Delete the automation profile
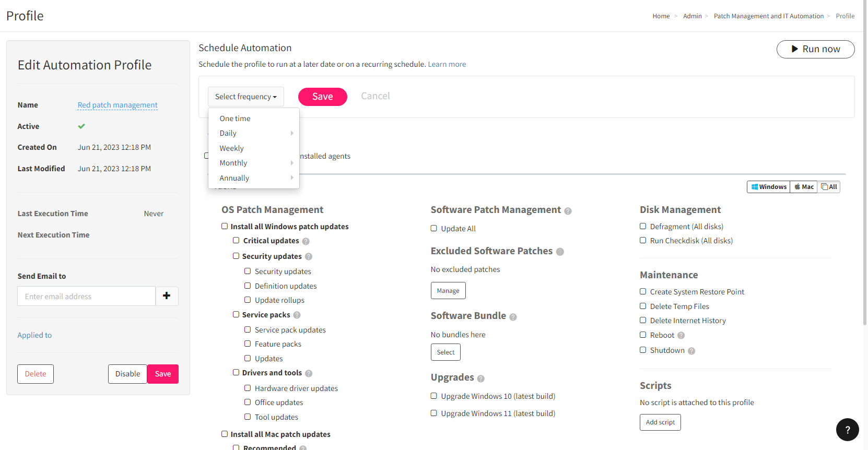The image size is (868, 450). [36, 374]
